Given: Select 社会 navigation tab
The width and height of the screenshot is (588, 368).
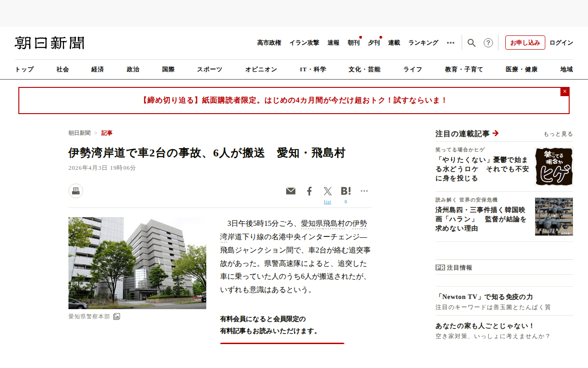Looking at the screenshot, I should [x=62, y=69].
